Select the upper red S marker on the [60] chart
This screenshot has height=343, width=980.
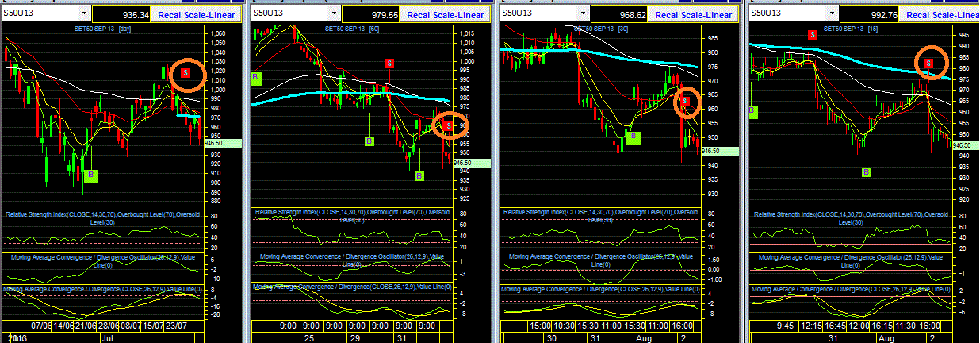click(389, 63)
